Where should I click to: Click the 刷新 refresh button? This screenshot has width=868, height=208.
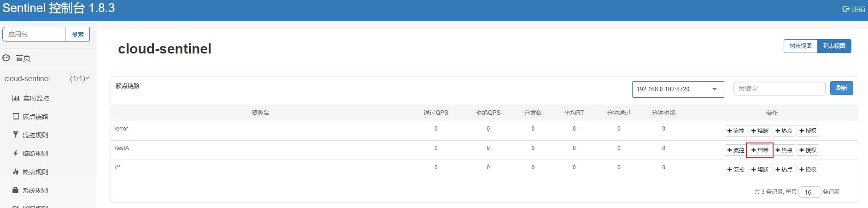tap(842, 88)
